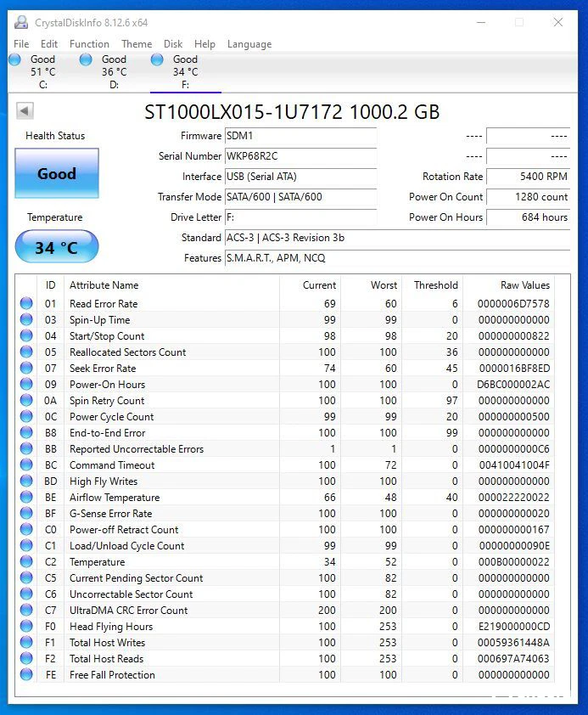588x715 pixels.
Task: Click the status icon for Power Cycle Count
Action: [26, 416]
